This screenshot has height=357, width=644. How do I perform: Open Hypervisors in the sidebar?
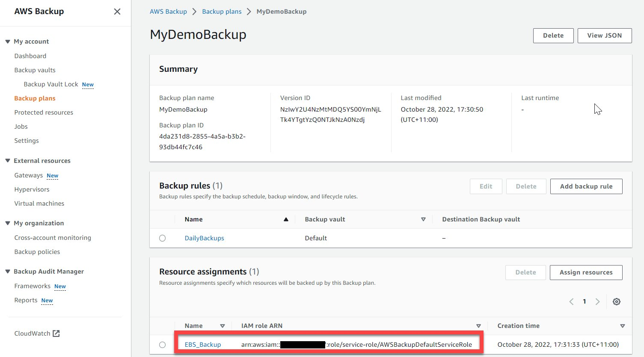(32, 189)
